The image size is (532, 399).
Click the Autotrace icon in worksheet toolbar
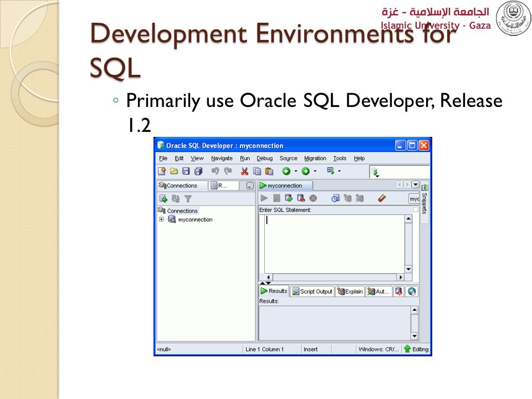360,198
